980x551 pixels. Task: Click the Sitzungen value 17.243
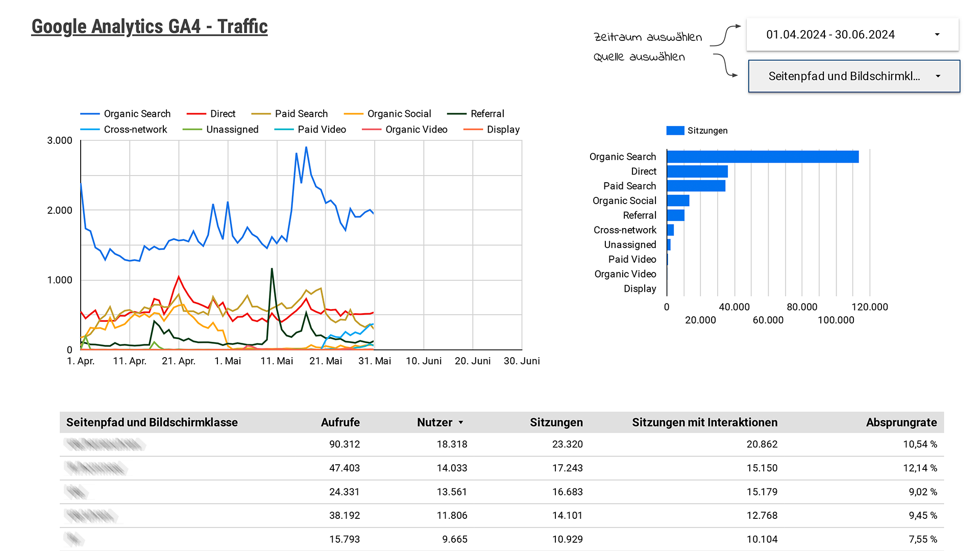[x=567, y=468]
